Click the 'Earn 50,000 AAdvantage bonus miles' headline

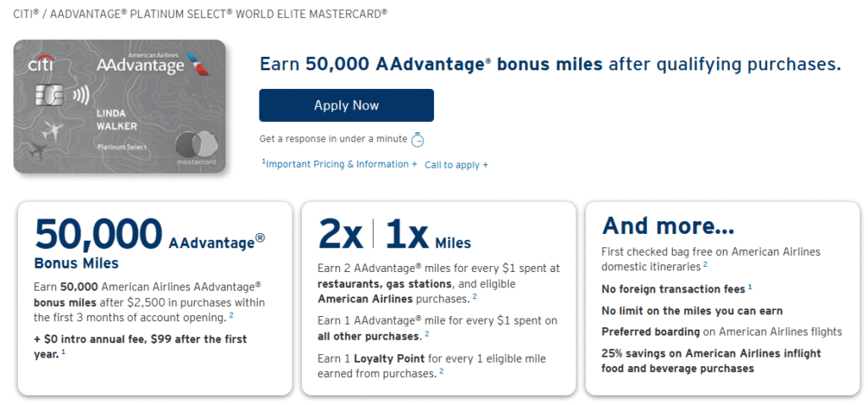point(549,64)
